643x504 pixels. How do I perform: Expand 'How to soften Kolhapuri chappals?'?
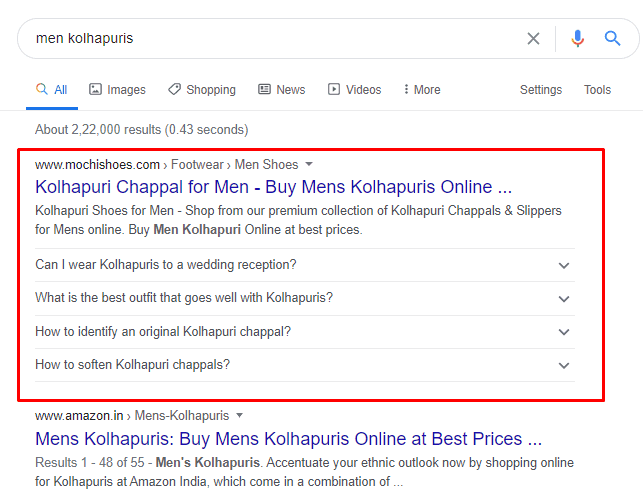(305, 365)
